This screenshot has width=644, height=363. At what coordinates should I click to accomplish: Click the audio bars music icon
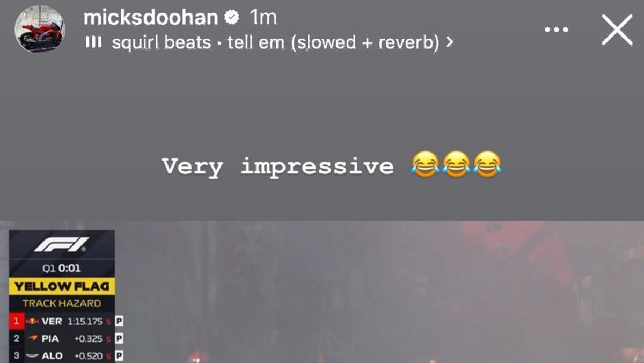pos(93,42)
